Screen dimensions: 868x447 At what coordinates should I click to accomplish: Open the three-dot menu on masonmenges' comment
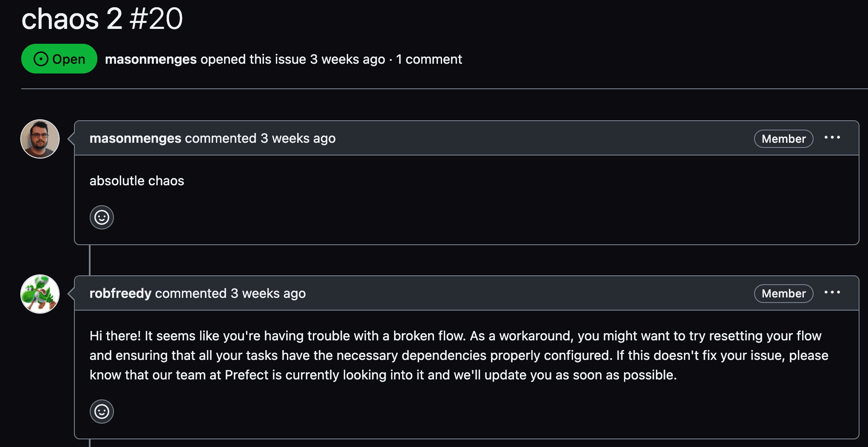coord(832,138)
